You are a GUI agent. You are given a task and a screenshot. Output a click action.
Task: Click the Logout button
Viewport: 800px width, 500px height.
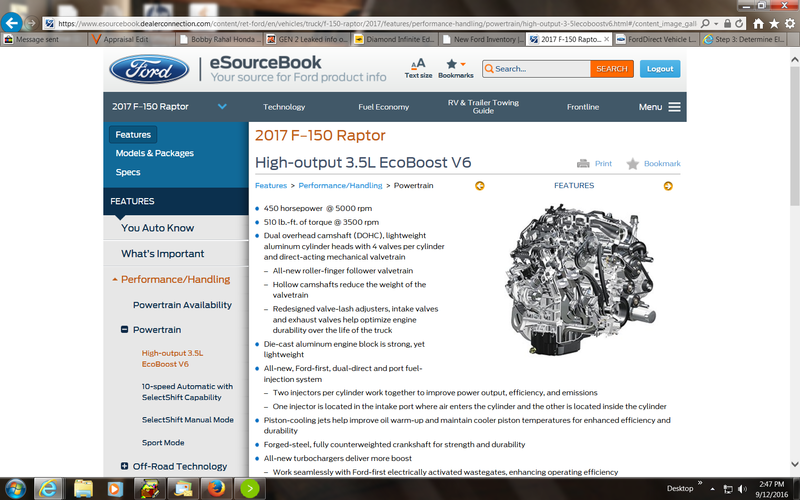coord(659,69)
